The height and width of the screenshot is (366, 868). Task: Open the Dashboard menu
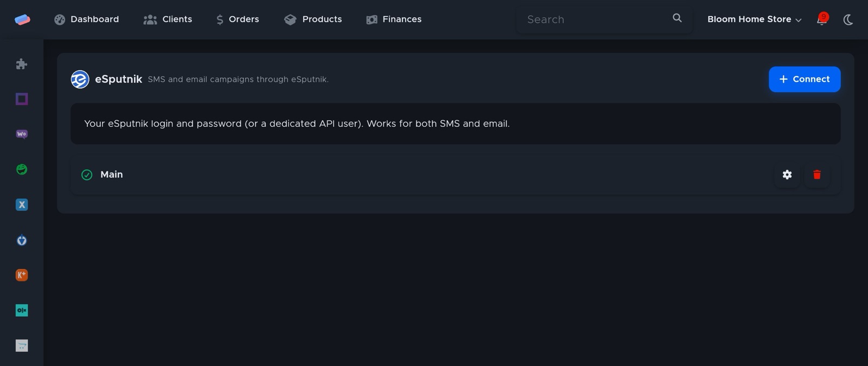pos(87,20)
